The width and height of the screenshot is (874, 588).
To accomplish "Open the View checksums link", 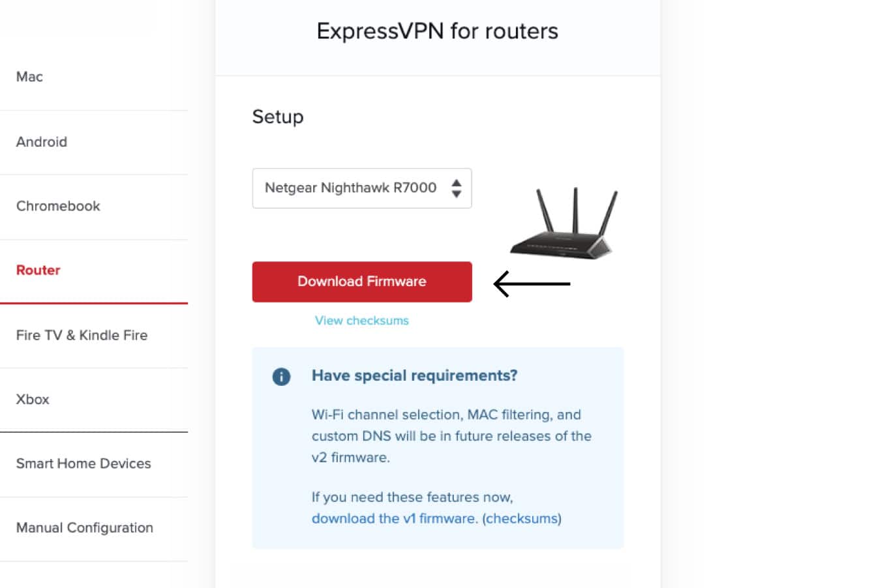I will [362, 321].
